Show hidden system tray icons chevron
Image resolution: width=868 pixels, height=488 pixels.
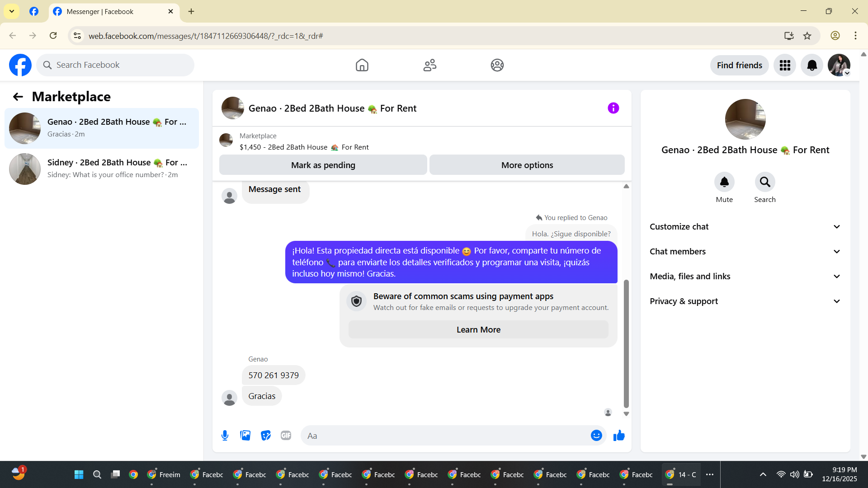[763, 474]
